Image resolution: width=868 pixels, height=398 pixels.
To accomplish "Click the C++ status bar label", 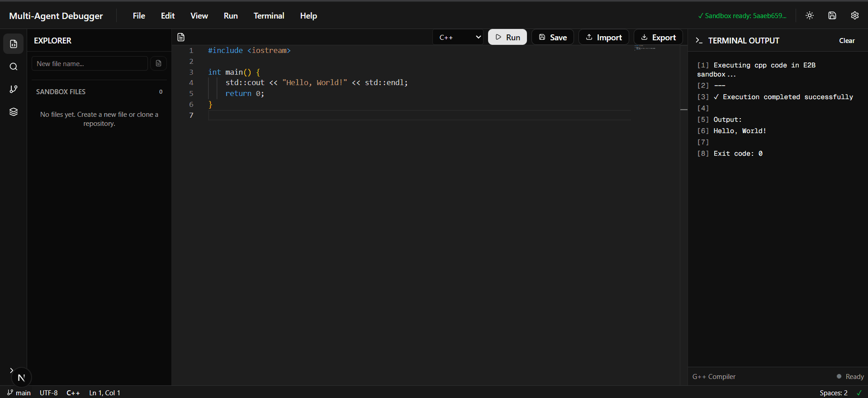I will (73, 393).
